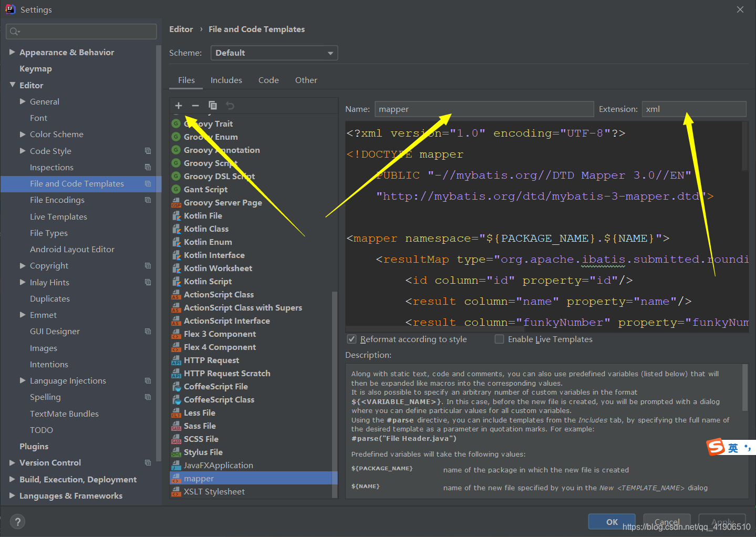The image size is (756, 537).
Task: Click the project-level icon beside GUI Designer
Action: 148,331
